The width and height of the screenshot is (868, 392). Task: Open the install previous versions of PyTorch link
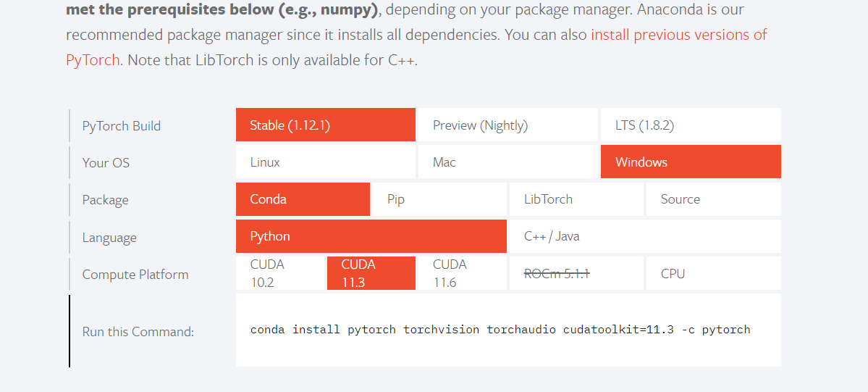[678, 35]
